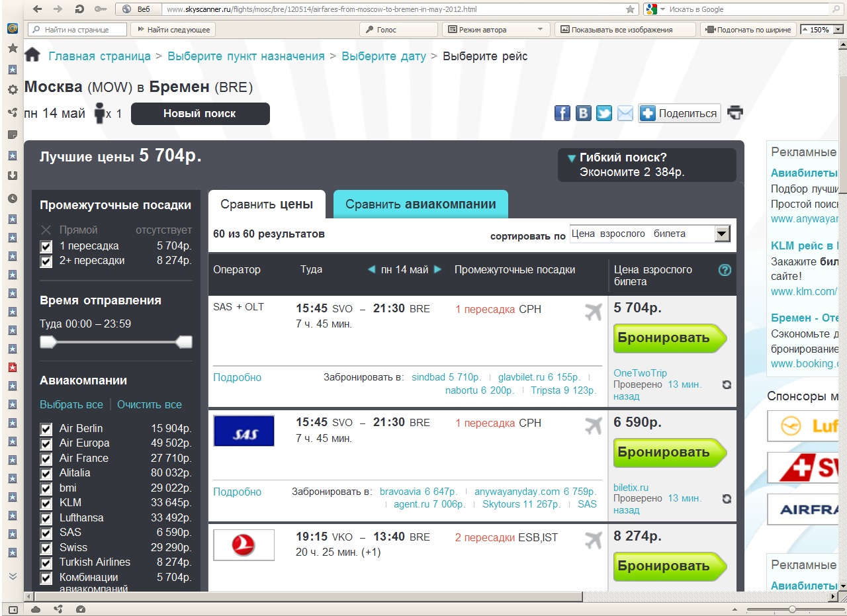The width and height of the screenshot is (847, 616).
Task: Click the cloud icon in the status bar
Action: pos(36,609)
